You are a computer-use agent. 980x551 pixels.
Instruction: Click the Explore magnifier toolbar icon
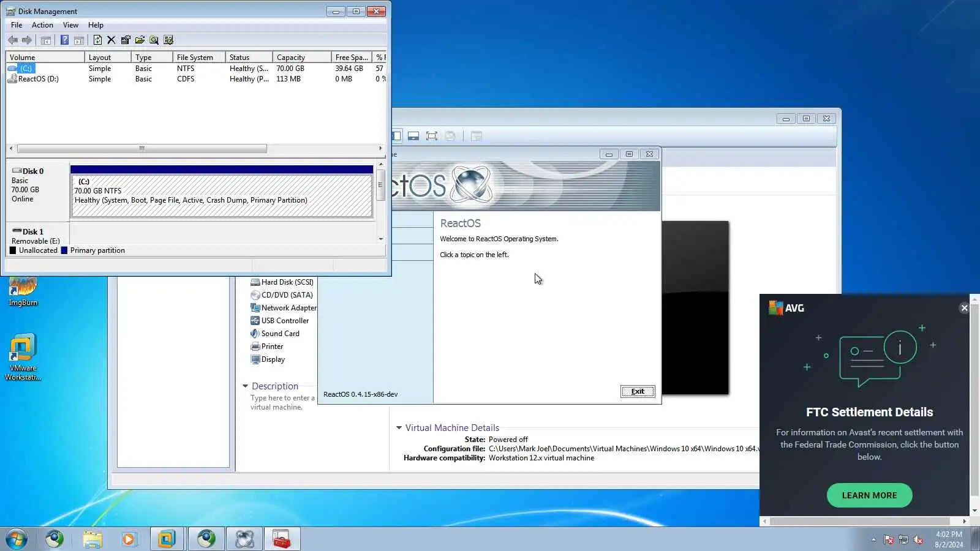pos(154,40)
